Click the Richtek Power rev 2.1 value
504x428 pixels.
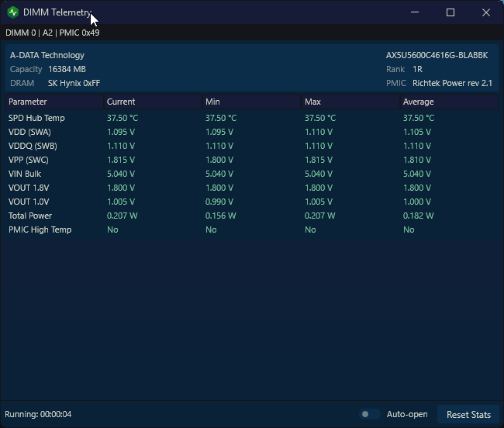pos(452,83)
